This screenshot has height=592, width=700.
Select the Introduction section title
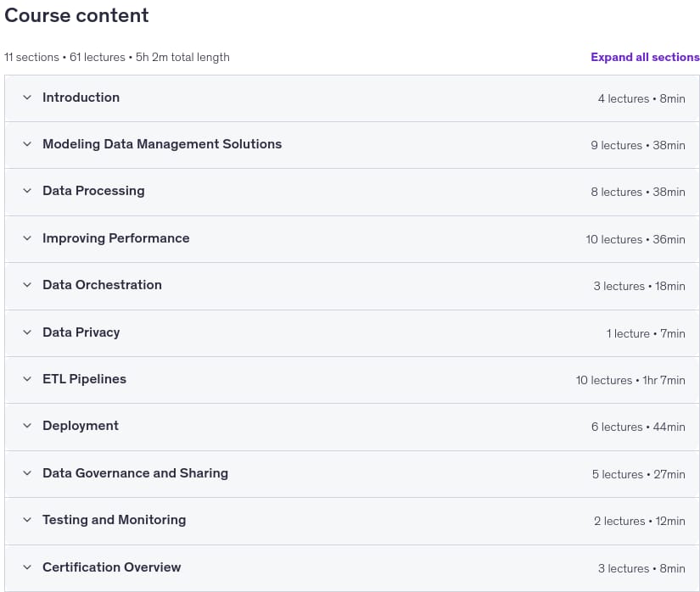coord(81,98)
